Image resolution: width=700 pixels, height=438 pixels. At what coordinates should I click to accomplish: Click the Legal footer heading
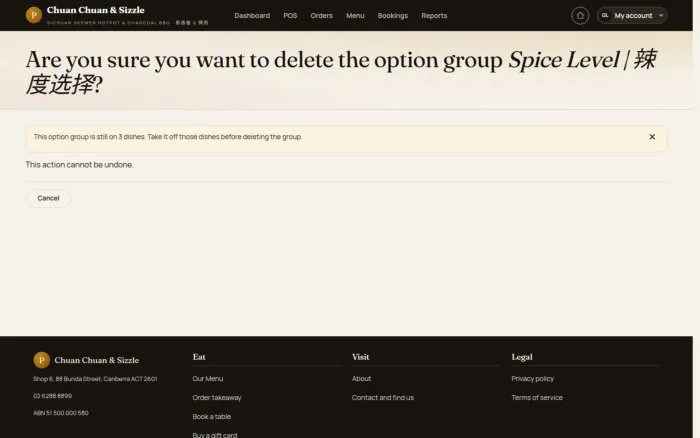click(x=522, y=357)
